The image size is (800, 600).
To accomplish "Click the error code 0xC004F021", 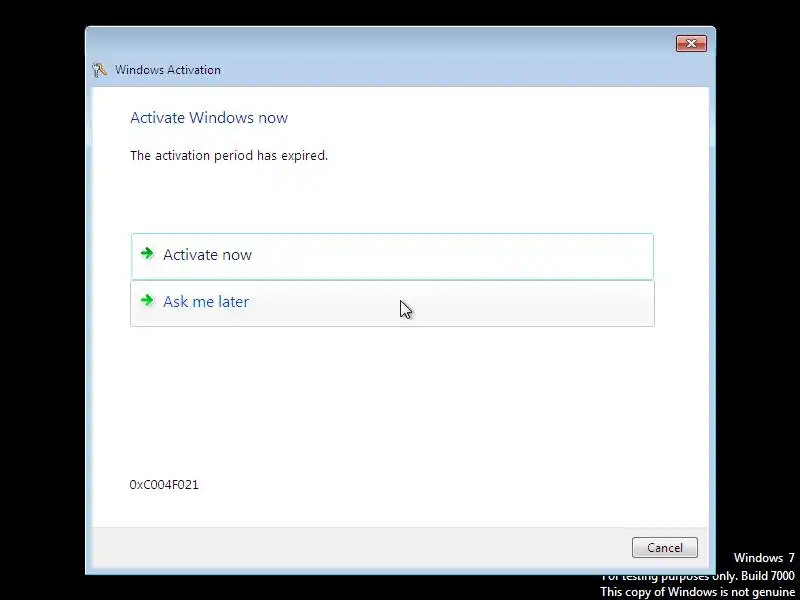I will [164, 485].
